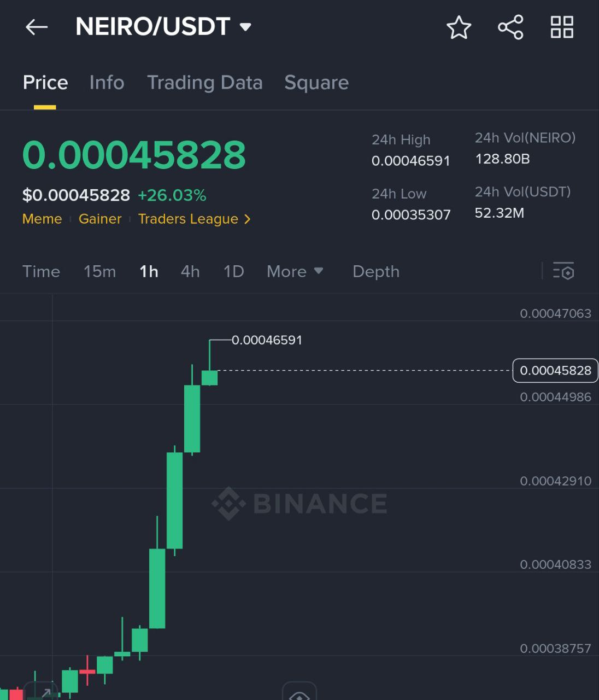Open the share icon
599x700 pixels.
click(510, 27)
